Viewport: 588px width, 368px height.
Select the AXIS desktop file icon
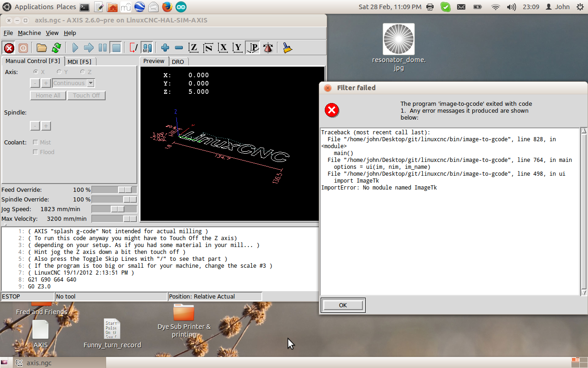click(x=40, y=334)
